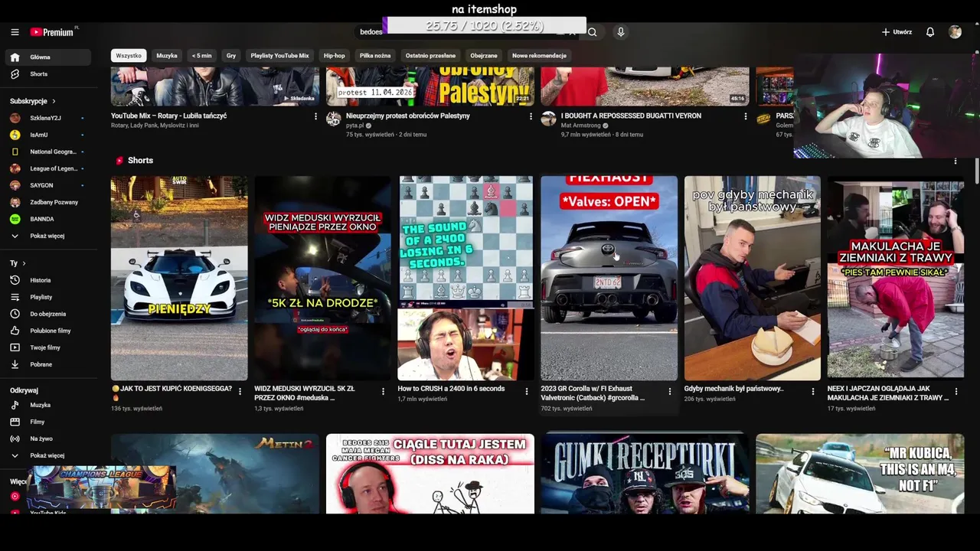Open Mr Kubica M4 video thumbnail

[860, 474]
